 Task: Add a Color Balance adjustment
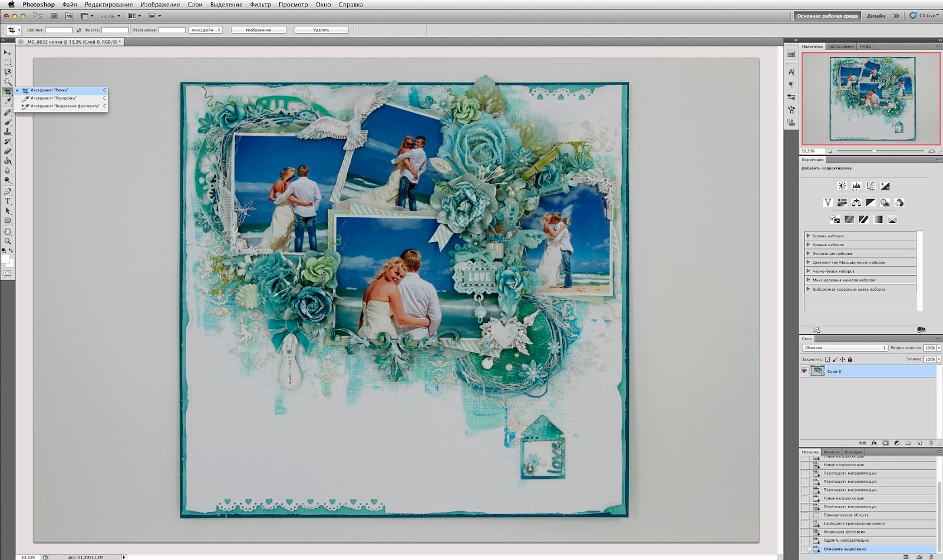point(856,203)
